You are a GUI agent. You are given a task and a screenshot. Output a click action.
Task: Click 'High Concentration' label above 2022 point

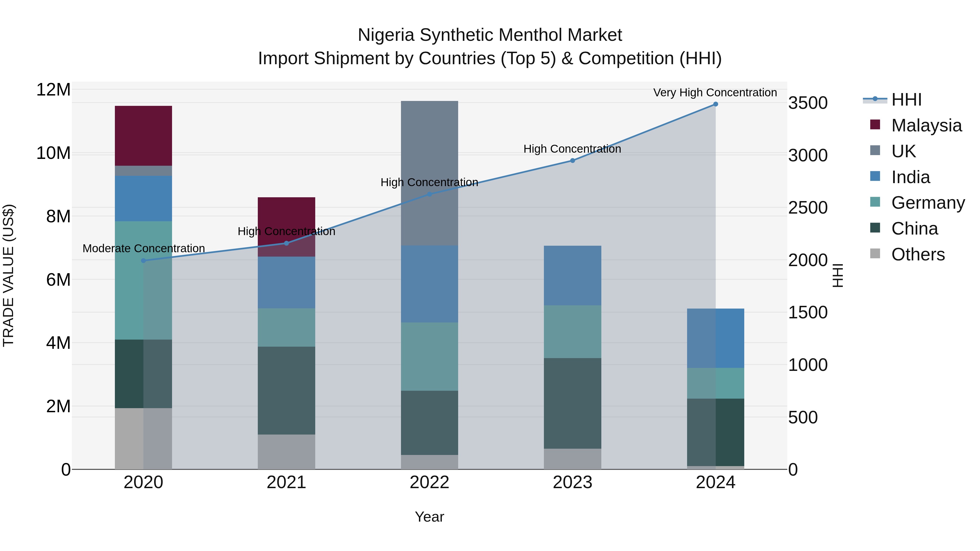430,183
